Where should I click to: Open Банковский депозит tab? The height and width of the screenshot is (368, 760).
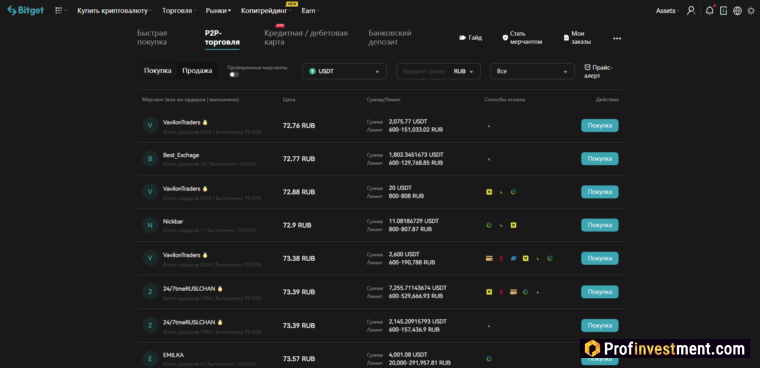[390, 38]
